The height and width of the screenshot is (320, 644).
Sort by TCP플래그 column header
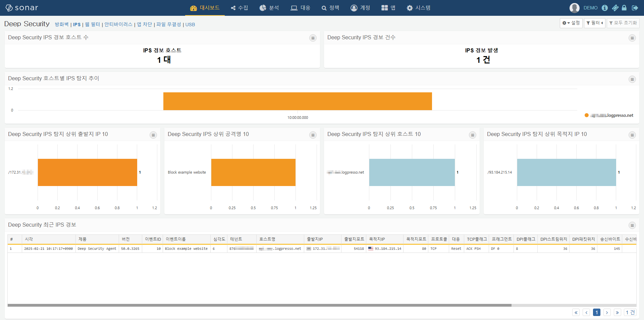point(477,239)
